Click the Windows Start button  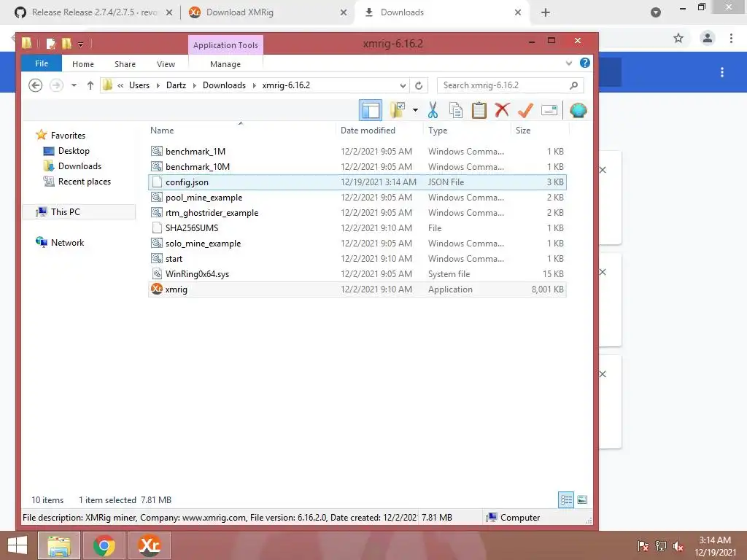pyautogui.click(x=18, y=545)
